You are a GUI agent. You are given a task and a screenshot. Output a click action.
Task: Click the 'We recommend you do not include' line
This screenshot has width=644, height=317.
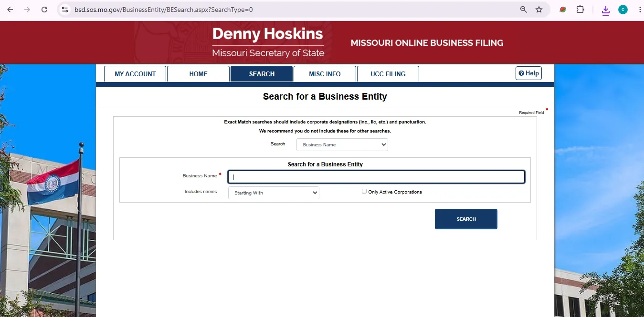click(x=325, y=131)
